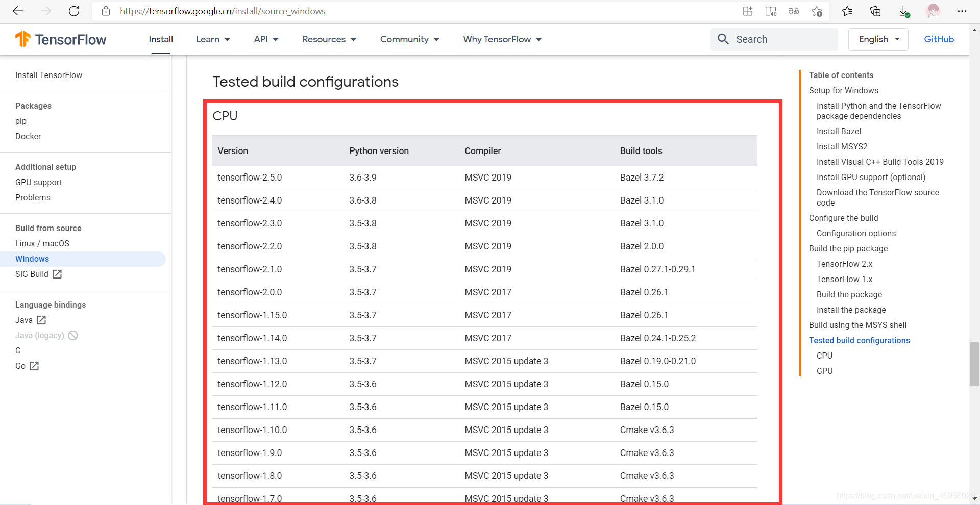980x505 pixels.
Task: Open the apps grid icon in address bar
Action: pyautogui.click(x=748, y=11)
